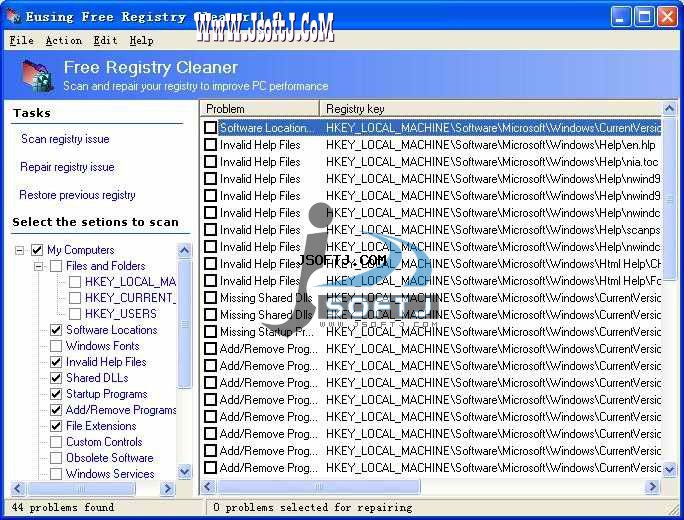This screenshot has height=520, width=684.
Task: Check the HKEY_USERS checkbox
Action: coord(75,314)
